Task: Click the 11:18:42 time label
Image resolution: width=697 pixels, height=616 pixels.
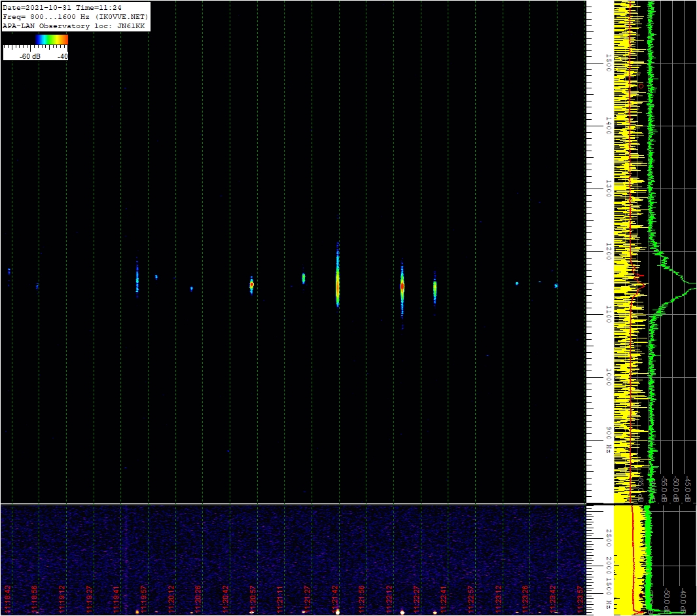Action: pyautogui.click(x=8, y=599)
